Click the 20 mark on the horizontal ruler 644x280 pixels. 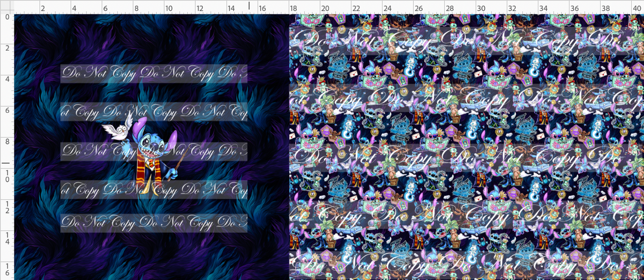click(x=325, y=9)
